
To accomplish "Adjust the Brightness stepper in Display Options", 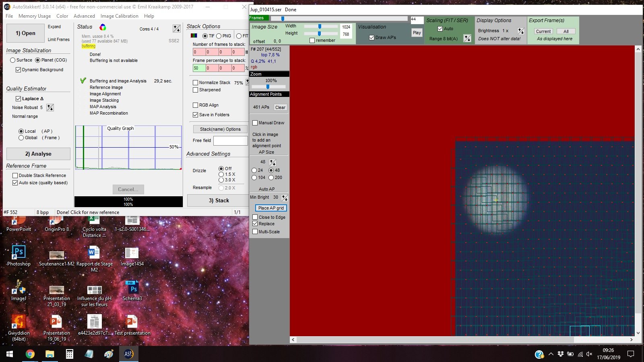I will pos(521,31).
